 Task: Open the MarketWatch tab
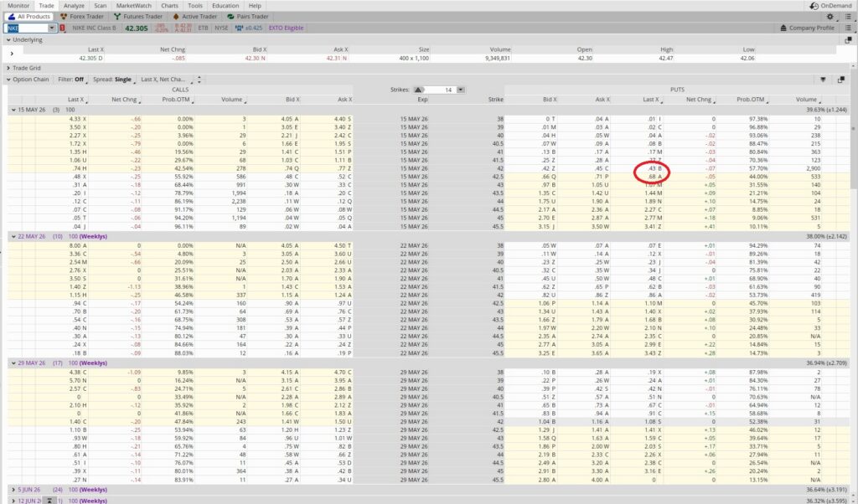tap(133, 6)
